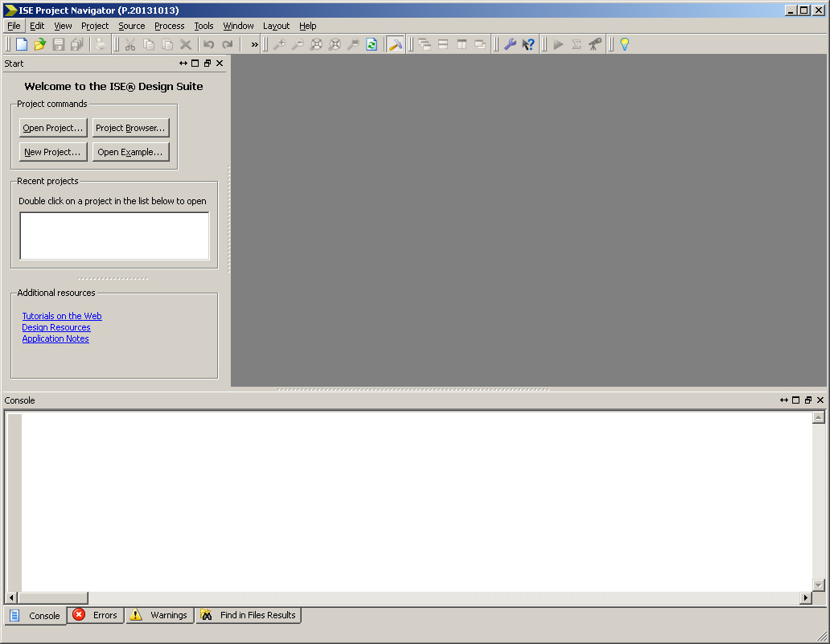Click the telescope View icon

pos(595,44)
